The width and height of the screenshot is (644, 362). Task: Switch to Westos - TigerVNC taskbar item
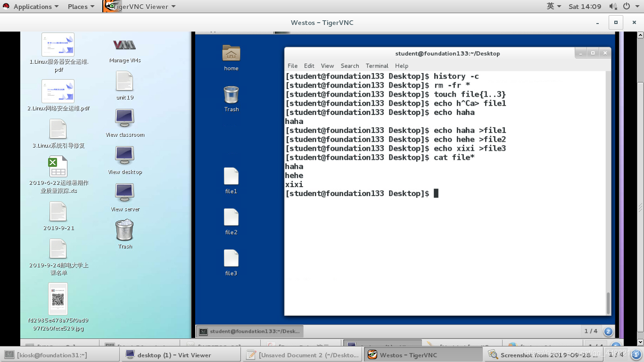point(424,355)
